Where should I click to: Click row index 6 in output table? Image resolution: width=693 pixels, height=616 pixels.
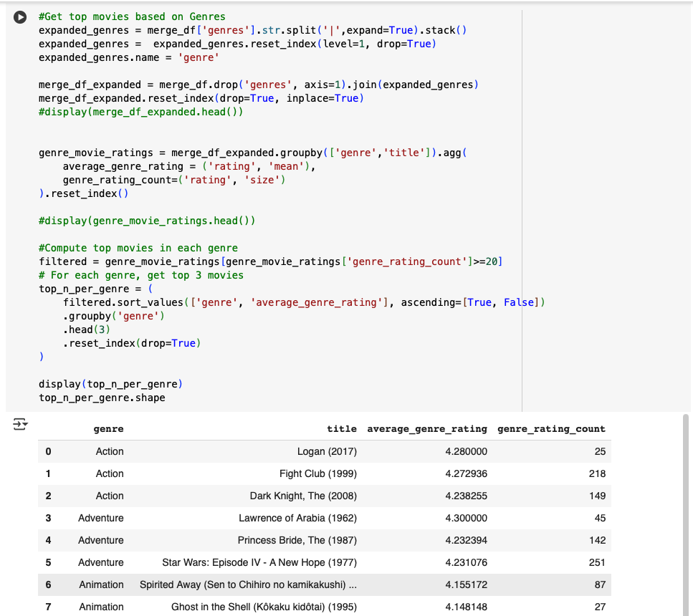click(48, 584)
